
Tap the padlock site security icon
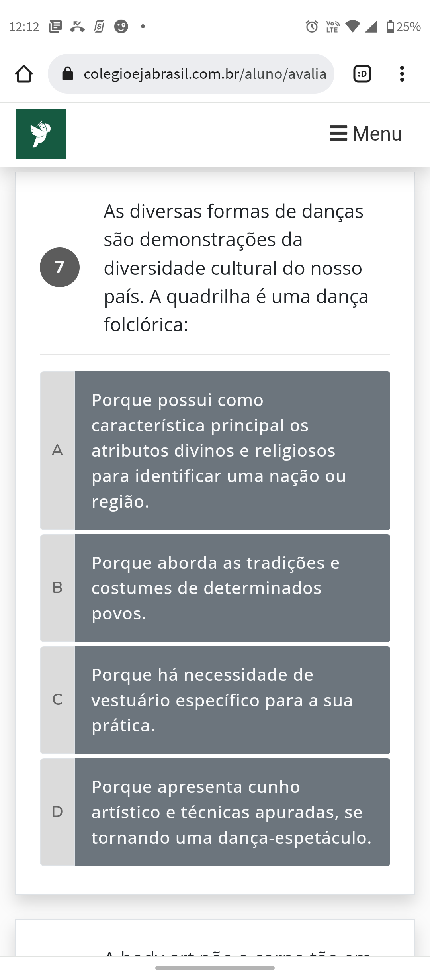coord(68,74)
